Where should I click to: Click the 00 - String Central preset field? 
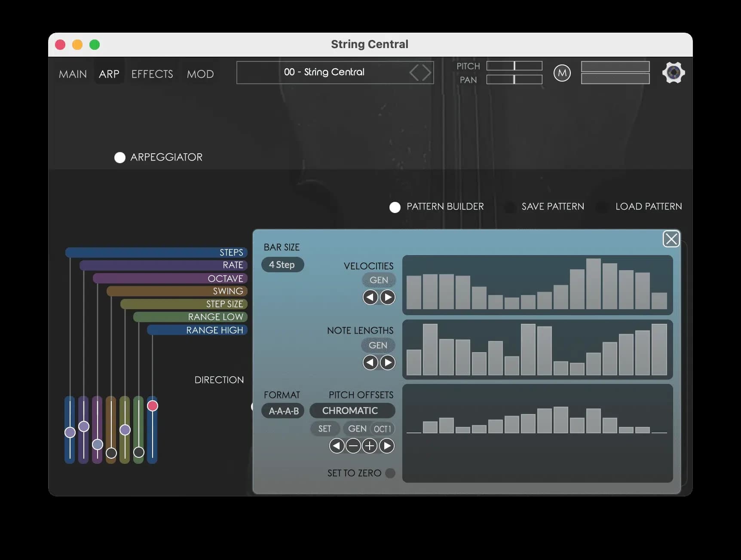[325, 72]
